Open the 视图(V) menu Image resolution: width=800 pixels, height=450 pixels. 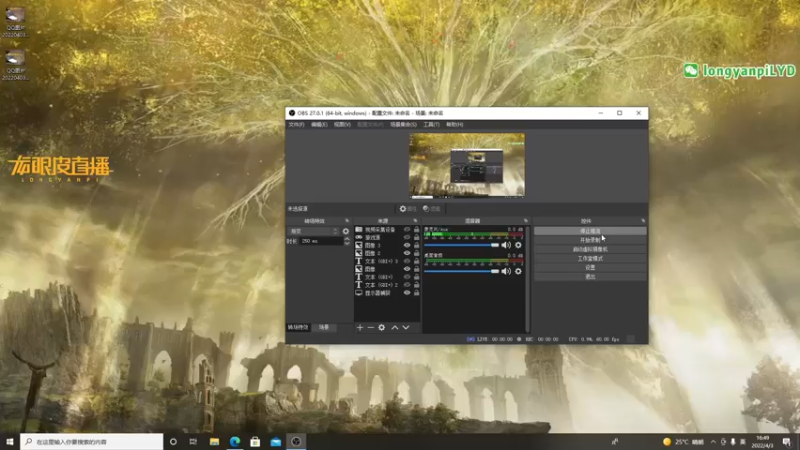(342, 124)
